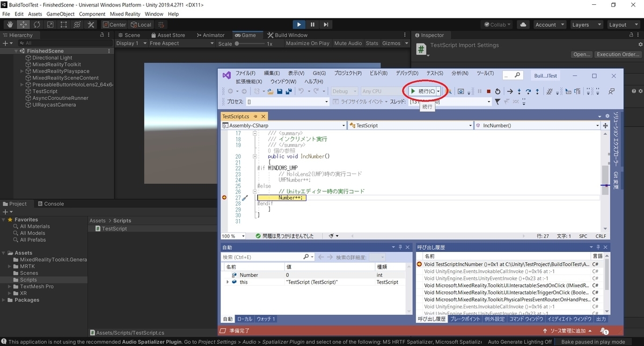Image resolution: width=644 pixels, height=346 pixels.
Task: Open Visual Studio File menu ファイル(F)
Action: (246, 73)
